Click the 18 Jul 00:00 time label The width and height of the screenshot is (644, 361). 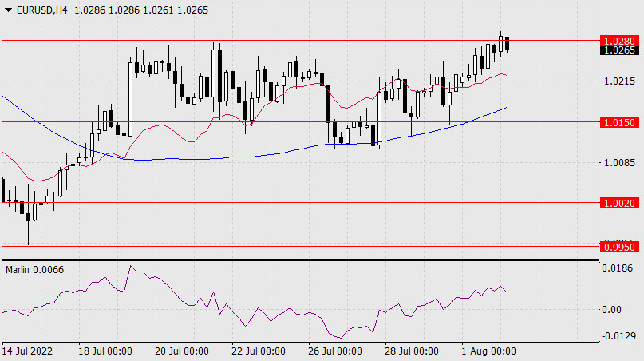[105, 351]
